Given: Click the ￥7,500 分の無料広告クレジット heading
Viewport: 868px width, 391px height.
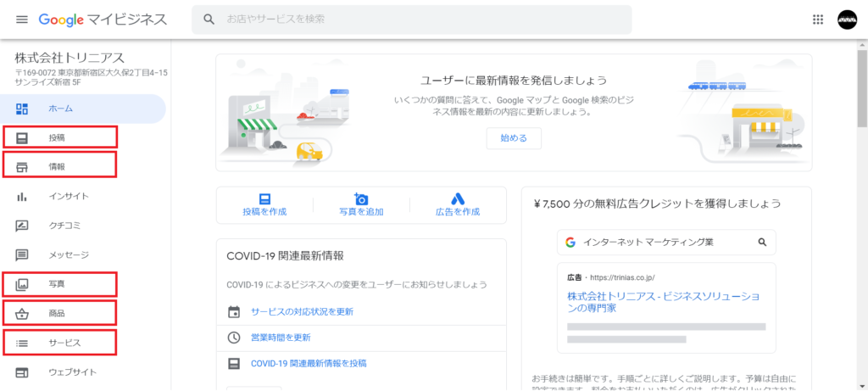Looking at the screenshot, I should (658, 204).
